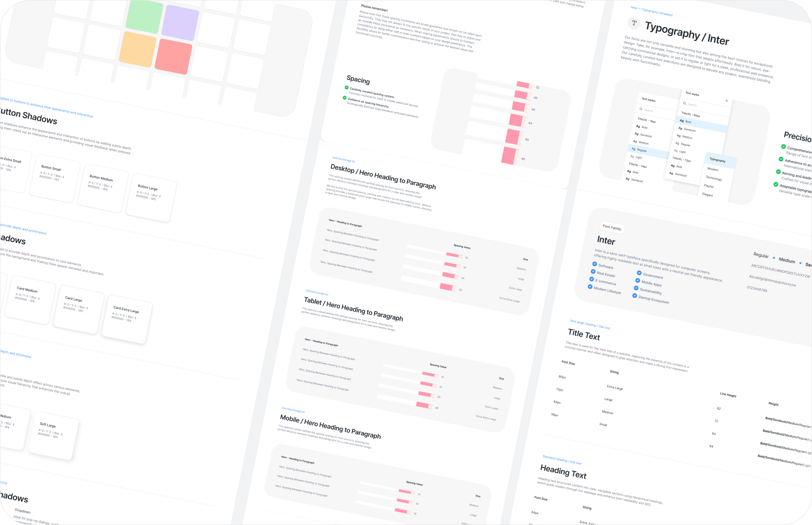The width and height of the screenshot is (812, 525).
Task: Click the New — Typography Variables link
Action: [x=651, y=11]
